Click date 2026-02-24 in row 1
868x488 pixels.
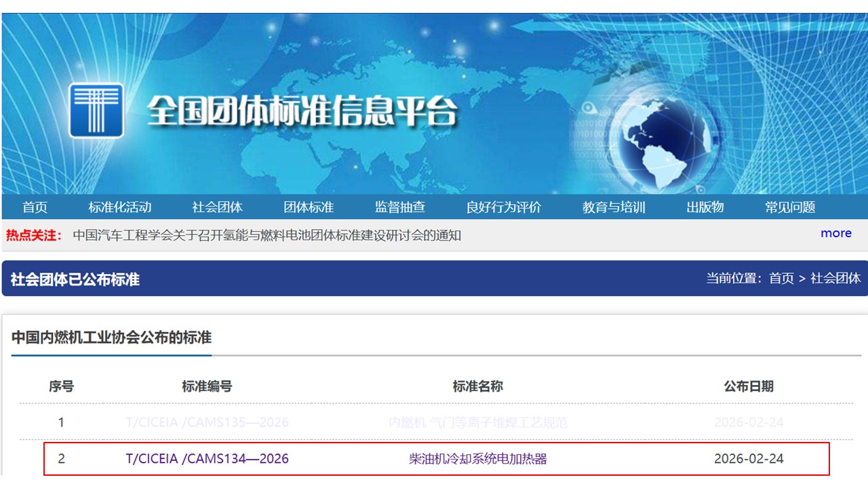click(749, 423)
